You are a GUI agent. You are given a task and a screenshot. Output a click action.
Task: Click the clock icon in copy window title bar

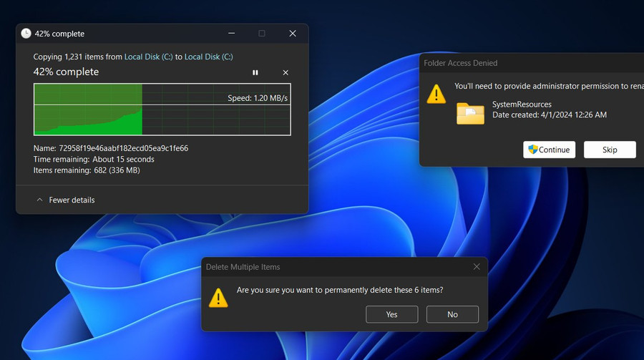(x=26, y=34)
